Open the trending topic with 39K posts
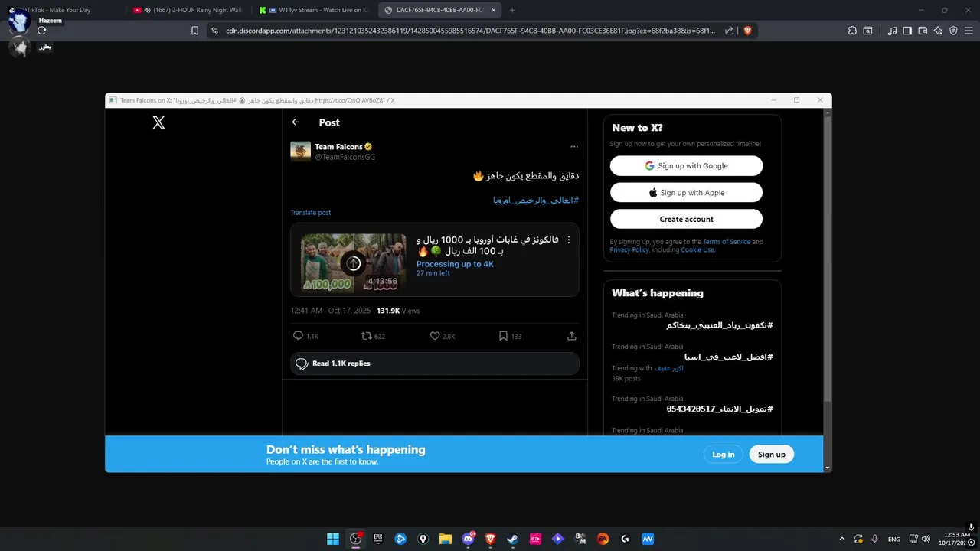980x551 pixels. tap(692, 362)
